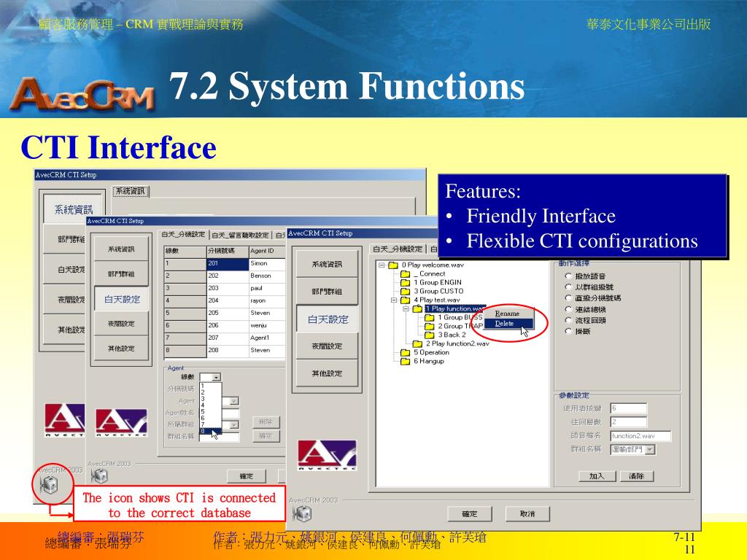Click the 語音檔名 field showing function2.wav
Image resolution: width=747 pixels, height=560 pixels.
tap(640, 436)
